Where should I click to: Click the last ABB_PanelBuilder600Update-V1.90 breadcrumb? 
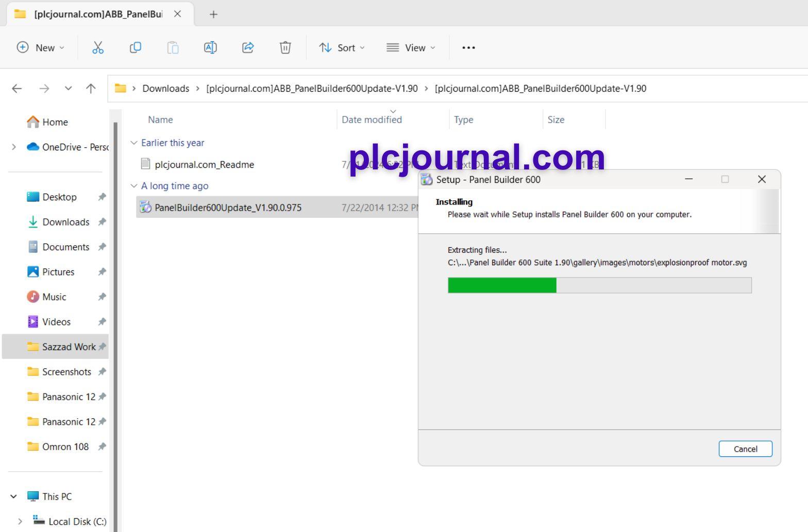(x=541, y=89)
